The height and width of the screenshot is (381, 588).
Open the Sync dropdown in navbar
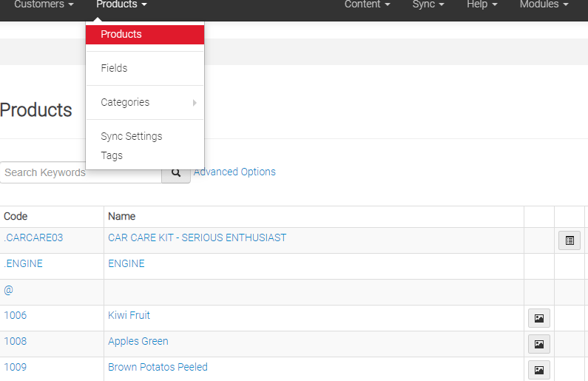428,4
